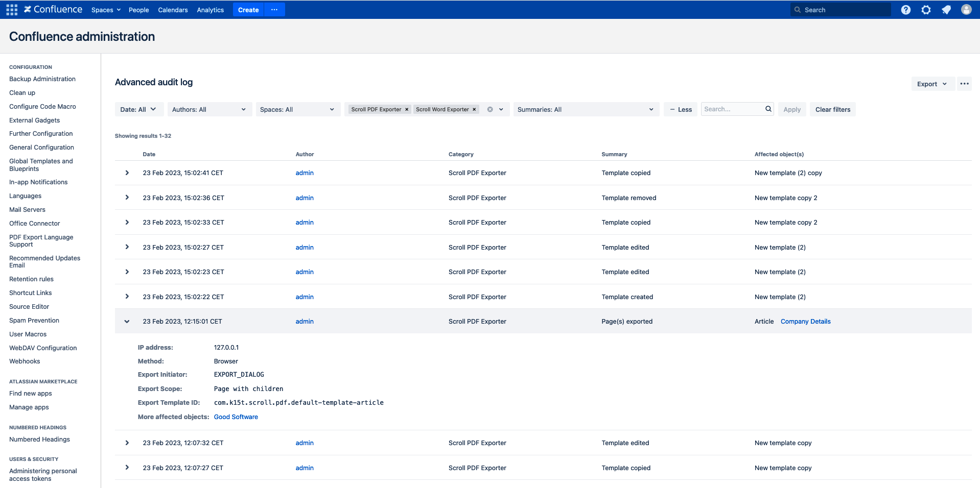The image size is (980, 488).
Task: Open the user profile avatar
Action: point(966,10)
